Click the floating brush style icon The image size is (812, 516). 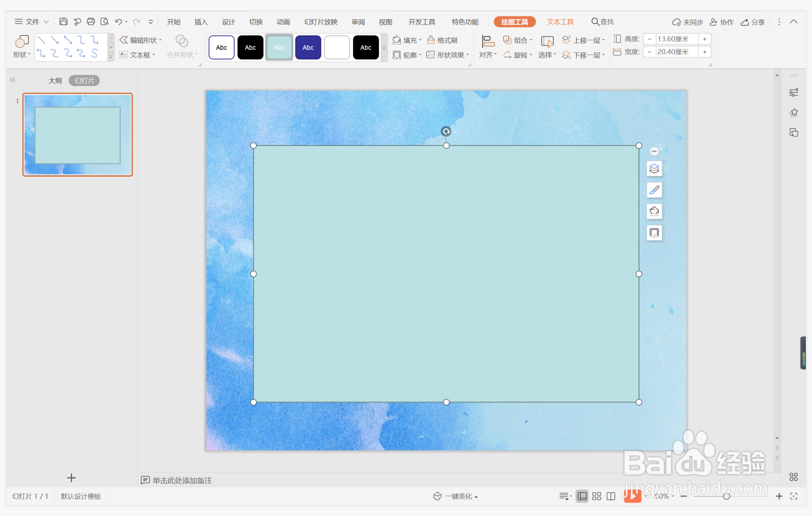click(654, 190)
